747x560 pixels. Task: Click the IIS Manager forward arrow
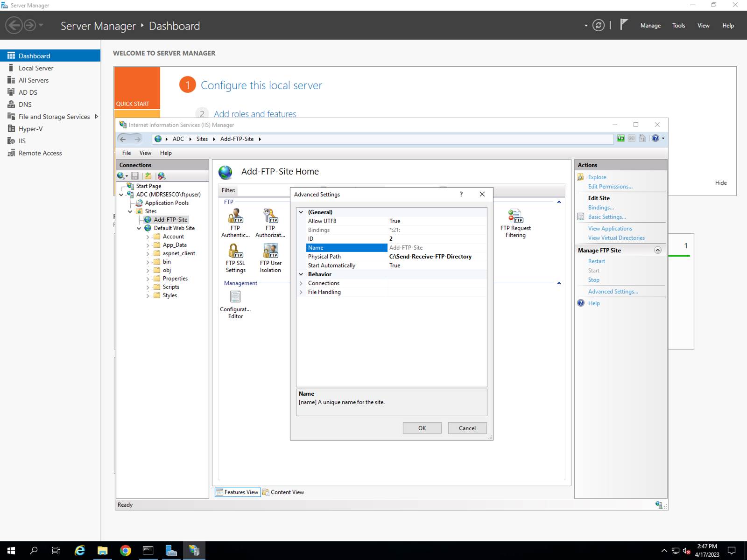(137, 139)
